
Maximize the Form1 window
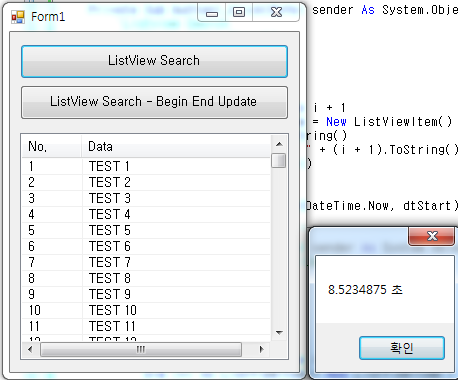[x=239, y=13]
